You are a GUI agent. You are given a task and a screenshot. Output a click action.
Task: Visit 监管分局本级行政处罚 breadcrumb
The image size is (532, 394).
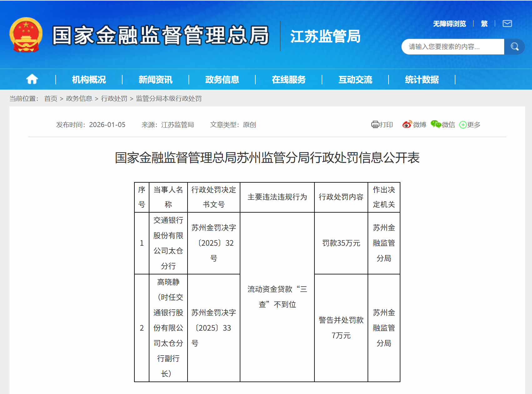168,99
